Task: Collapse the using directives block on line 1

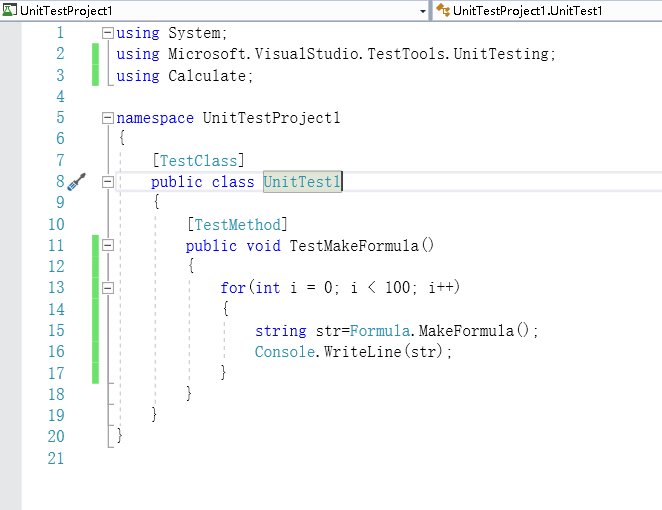Action: (x=108, y=33)
